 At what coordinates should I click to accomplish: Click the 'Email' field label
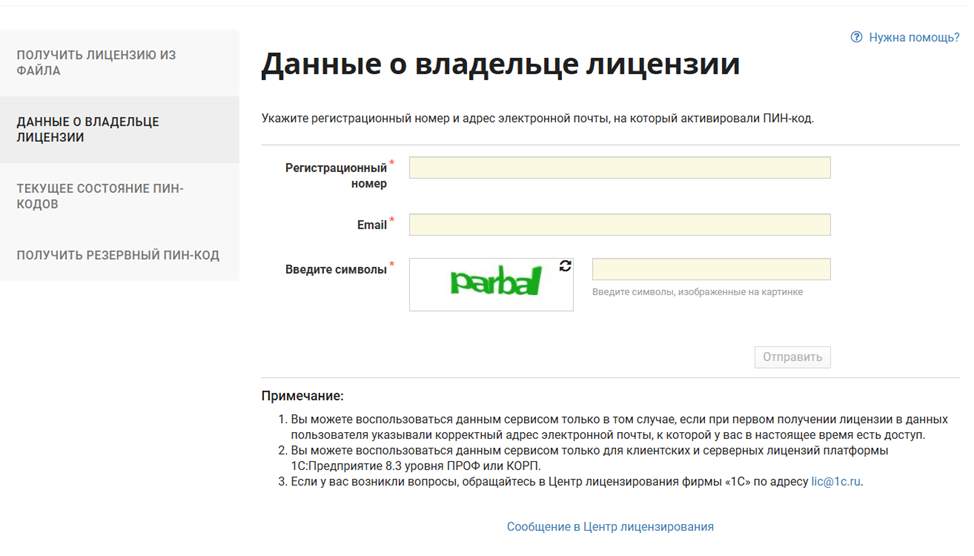coord(372,225)
